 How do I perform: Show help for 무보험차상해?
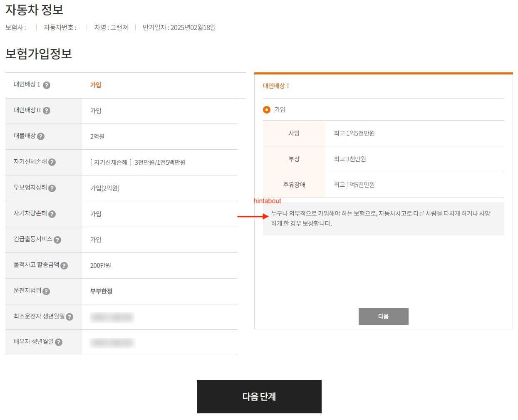[x=52, y=188]
